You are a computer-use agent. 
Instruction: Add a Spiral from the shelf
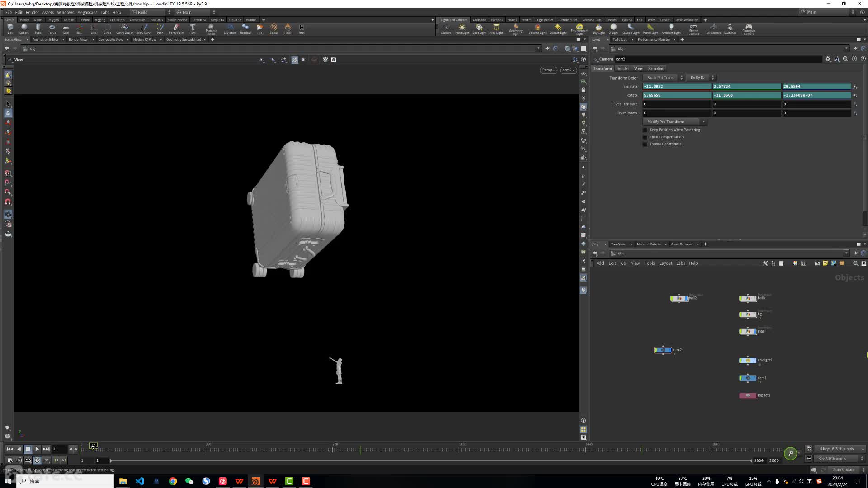coord(274,29)
